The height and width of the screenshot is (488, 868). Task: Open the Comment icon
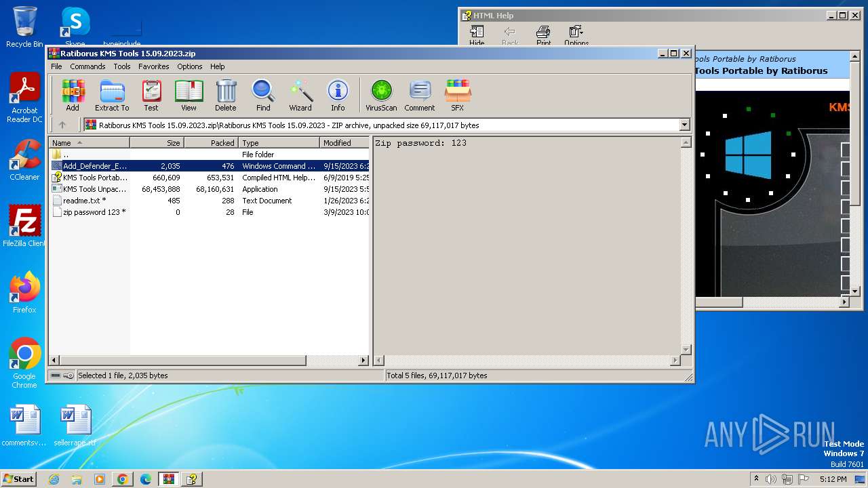click(420, 95)
